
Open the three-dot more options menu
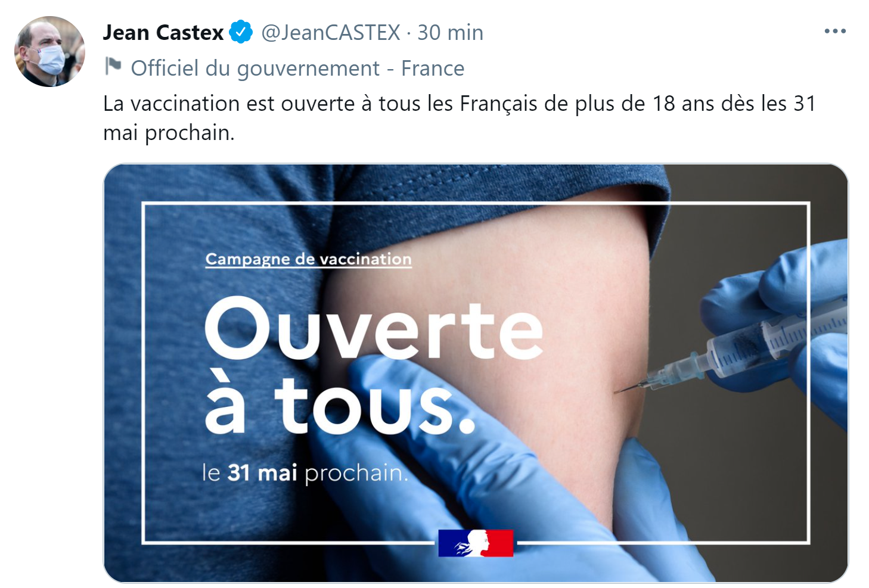[835, 32]
